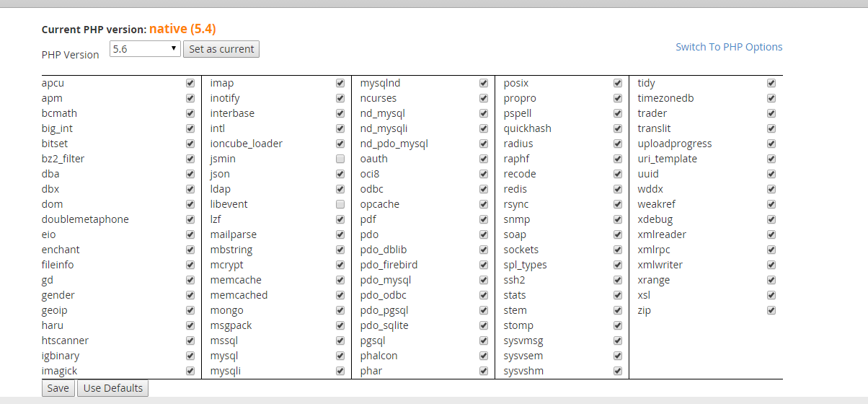Enable the libevent extension checkbox
This screenshot has height=404, width=868.
[340, 204]
